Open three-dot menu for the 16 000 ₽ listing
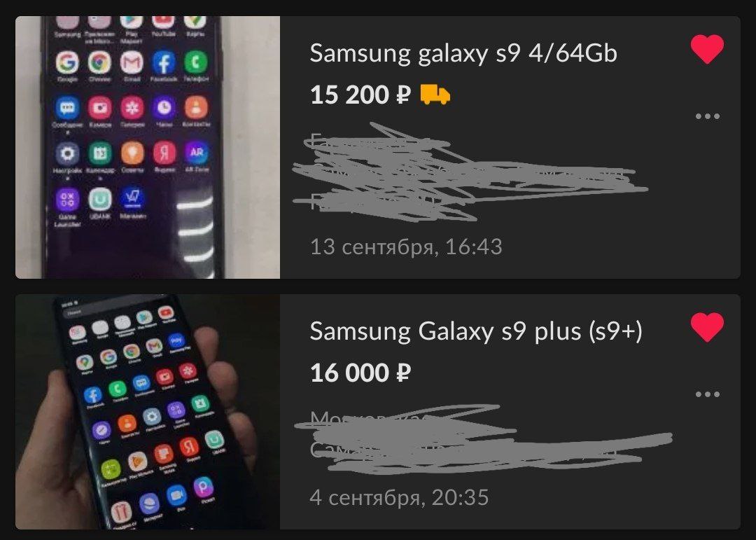This screenshot has height=540, width=756. pyautogui.click(x=707, y=394)
